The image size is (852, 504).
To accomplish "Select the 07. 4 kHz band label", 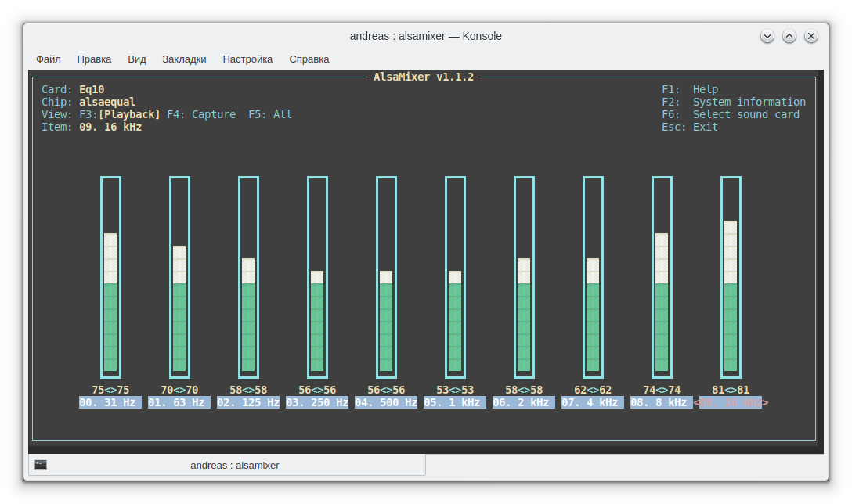I will [x=593, y=402].
